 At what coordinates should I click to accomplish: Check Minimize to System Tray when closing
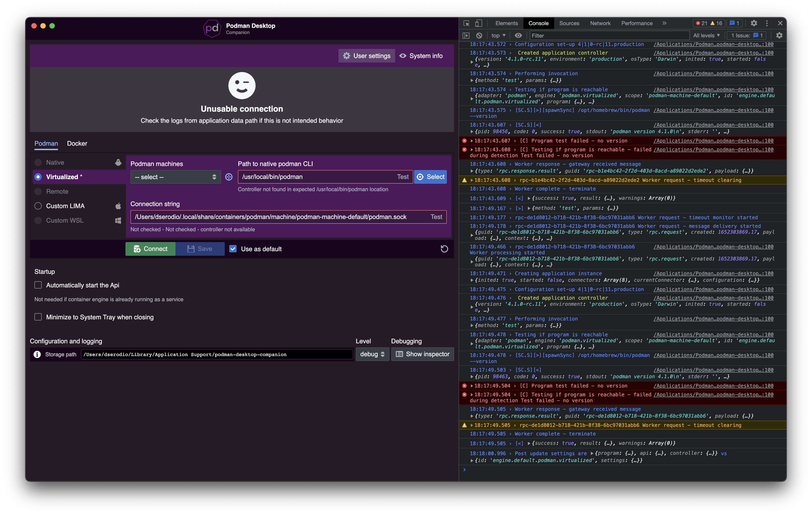38,317
